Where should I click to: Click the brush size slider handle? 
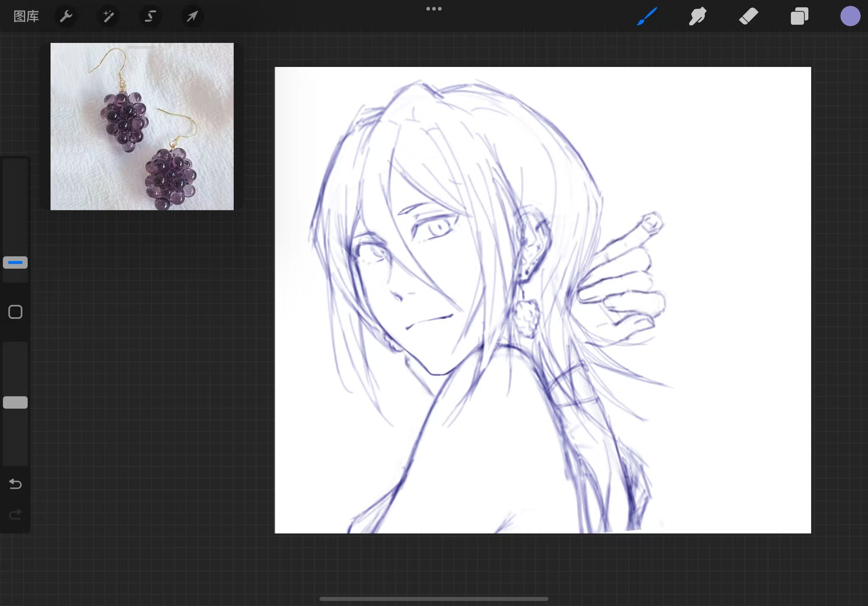[x=15, y=262]
